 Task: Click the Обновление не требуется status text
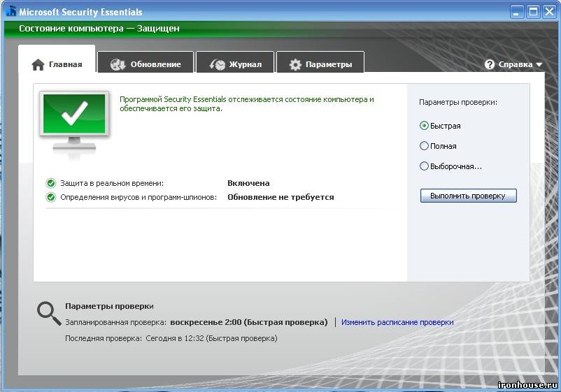280,197
